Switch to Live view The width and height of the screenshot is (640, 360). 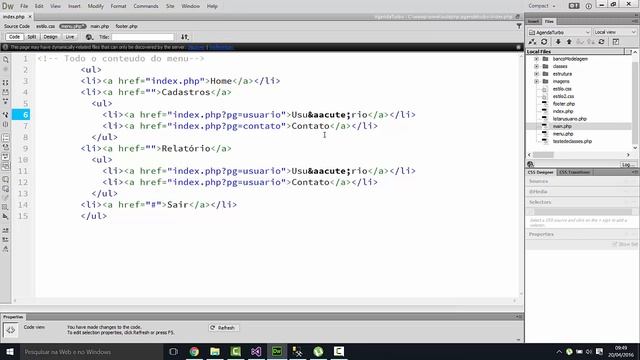tap(70, 37)
